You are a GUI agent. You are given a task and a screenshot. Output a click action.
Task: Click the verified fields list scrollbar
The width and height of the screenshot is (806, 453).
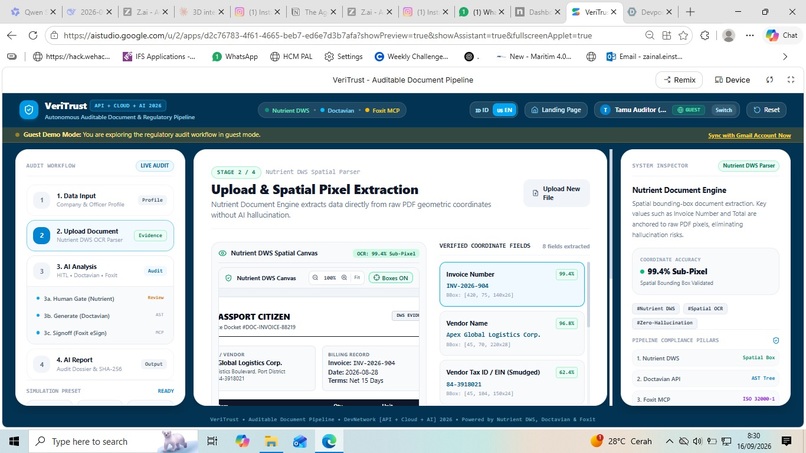point(588,296)
